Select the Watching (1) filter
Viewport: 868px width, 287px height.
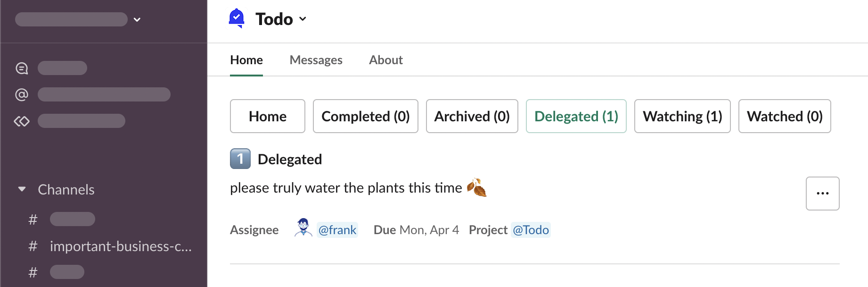tap(682, 116)
